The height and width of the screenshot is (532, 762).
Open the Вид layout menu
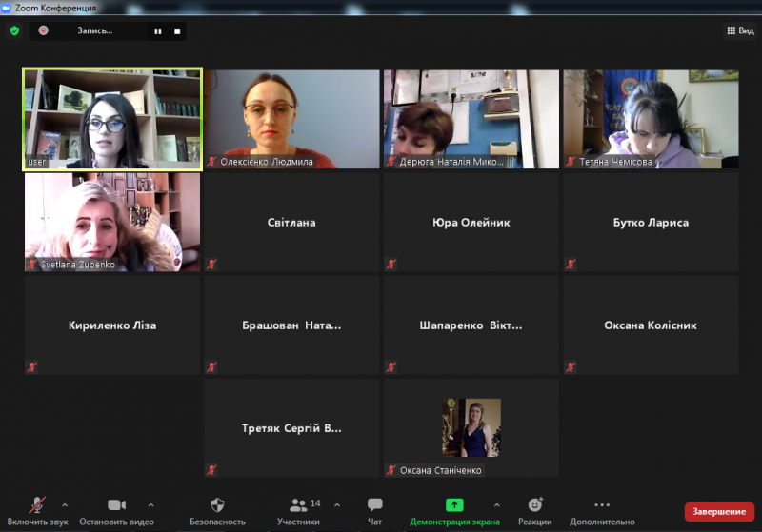pyautogui.click(x=740, y=30)
